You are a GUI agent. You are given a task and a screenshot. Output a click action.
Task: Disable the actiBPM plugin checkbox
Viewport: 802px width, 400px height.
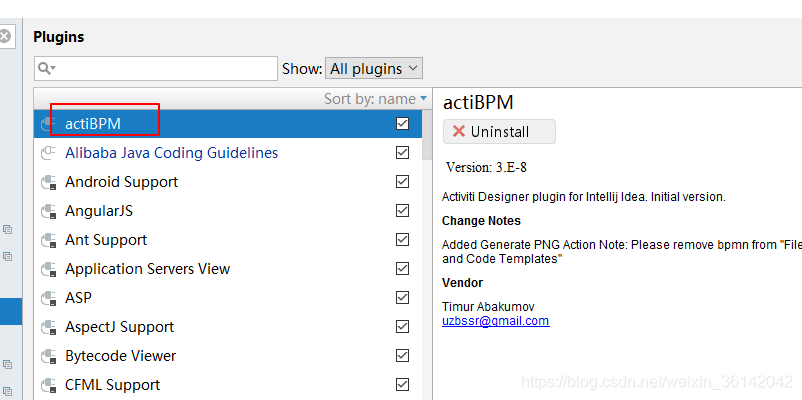pyautogui.click(x=403, y=124)
